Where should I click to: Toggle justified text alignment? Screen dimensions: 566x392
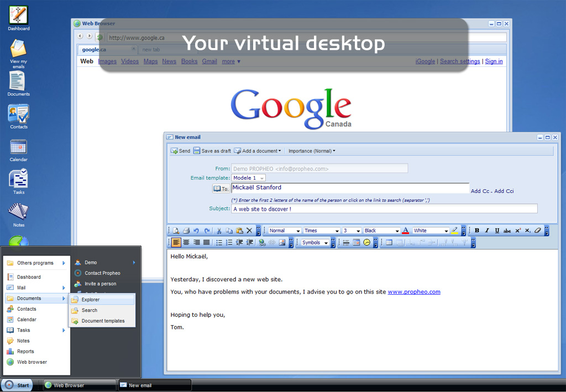coord(207,243)
